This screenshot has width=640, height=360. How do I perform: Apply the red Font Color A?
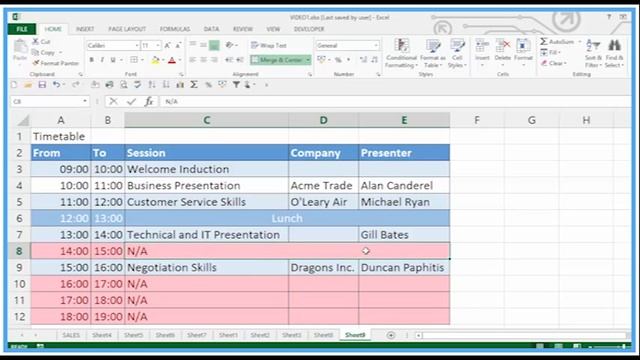point(172,60)
